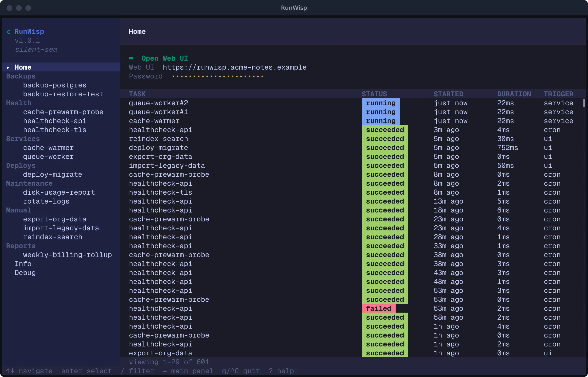The image size is (588, 377).
Task: Select disk-usage-report task
Action: (59, 192)
